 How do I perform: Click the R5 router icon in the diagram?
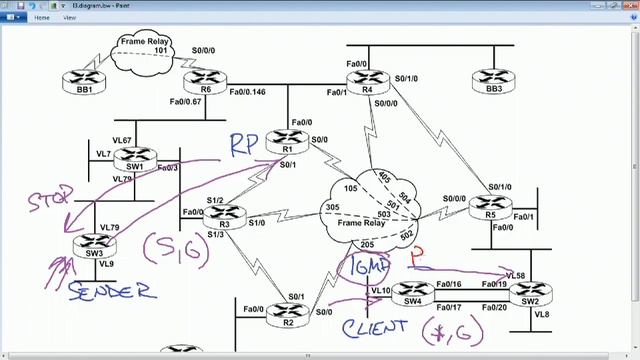point(491,207)
